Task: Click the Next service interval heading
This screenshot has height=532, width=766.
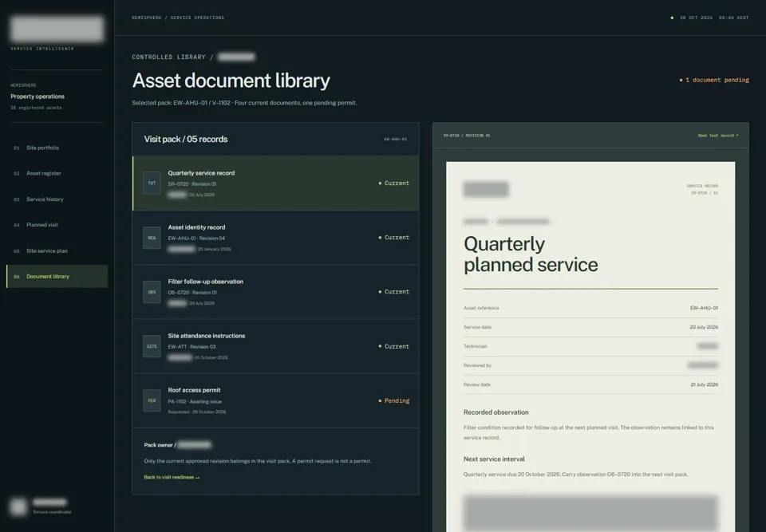Action: [x=494, y=459]
